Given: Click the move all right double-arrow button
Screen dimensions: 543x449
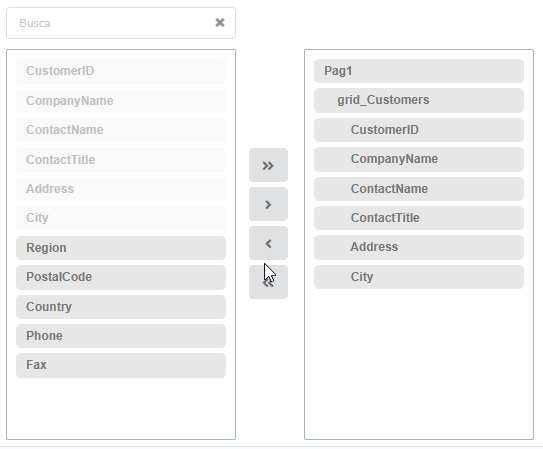Looking at the screenshot, I should [268, 165].
